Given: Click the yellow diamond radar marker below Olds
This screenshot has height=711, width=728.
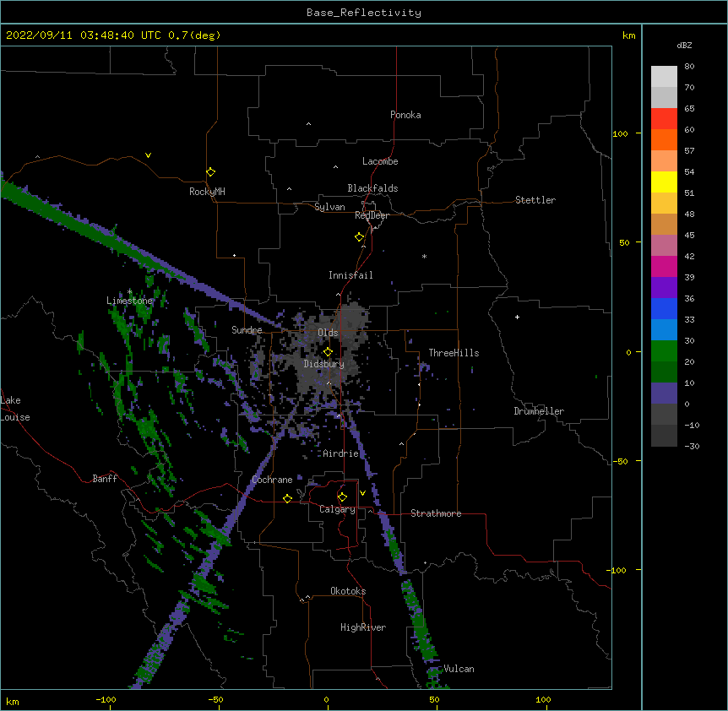Looking at the screenshot, I should pyautogui.click(x=328, y=351).
